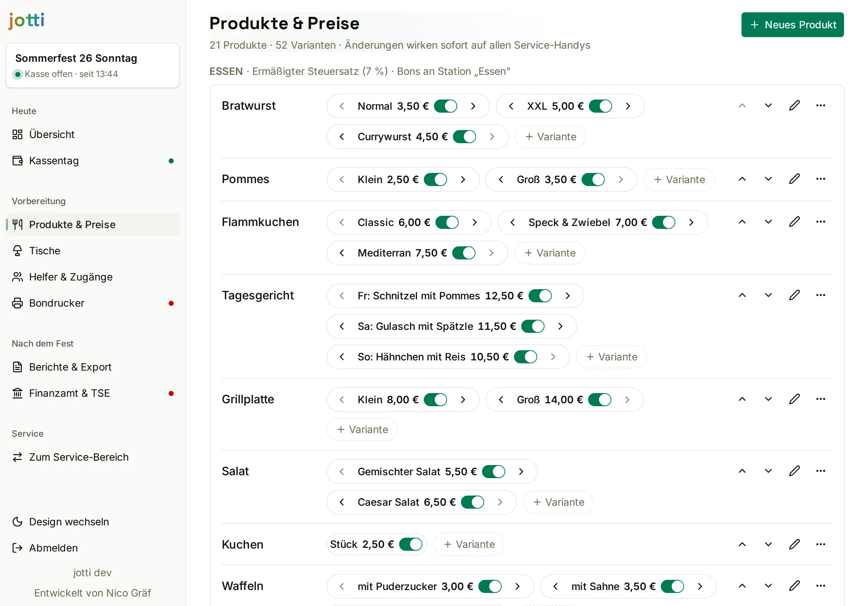Edit the Bratwurst product with pencil icon
The width and height of the screenshot is (868, 606).
[x=794, y=105]
